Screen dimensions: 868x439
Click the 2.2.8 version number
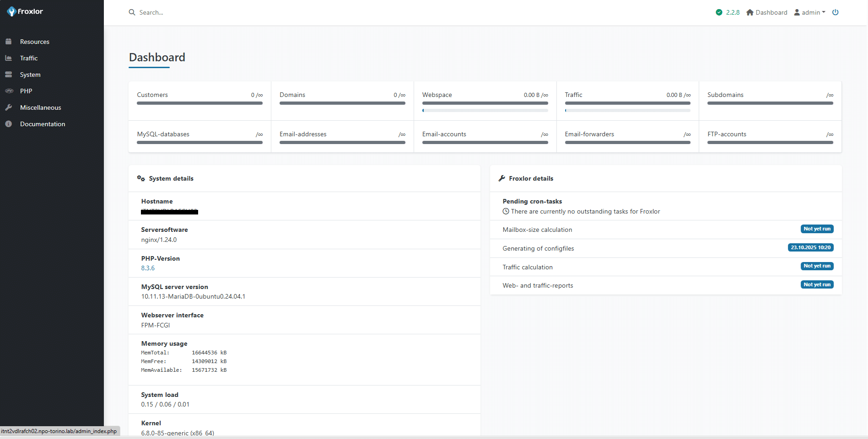pos(733,12)
